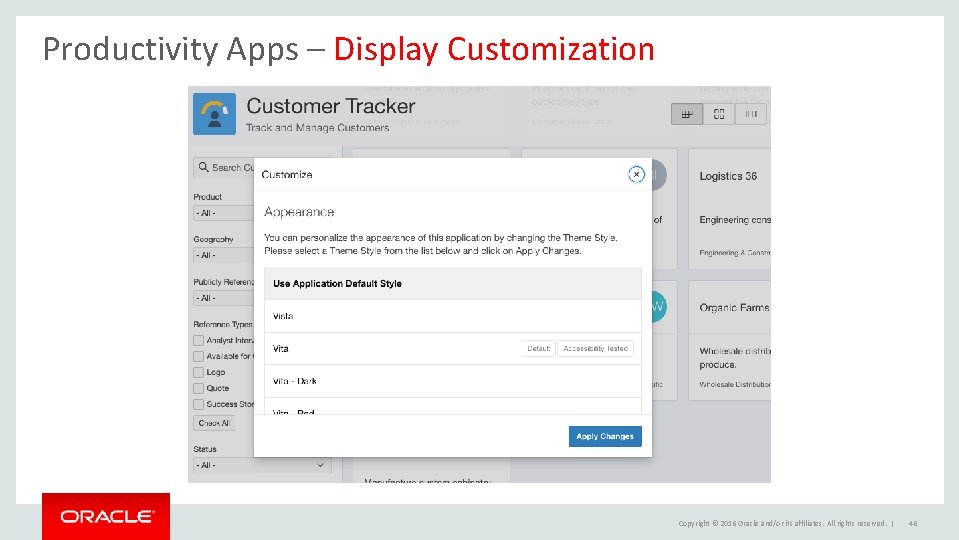The width and height of the screenshot is (959, 540).
Task: Switch to the table grid view icon
Action: pos(687,114)
